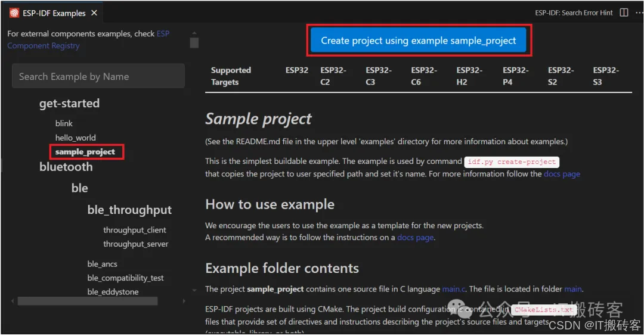Select the bluetooth category heading
This screenshot has width=644, height=336.
pos(66,167)
